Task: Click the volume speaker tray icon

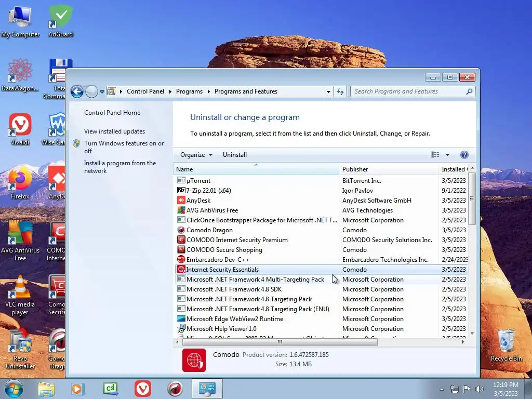Action: pos(480,389)
